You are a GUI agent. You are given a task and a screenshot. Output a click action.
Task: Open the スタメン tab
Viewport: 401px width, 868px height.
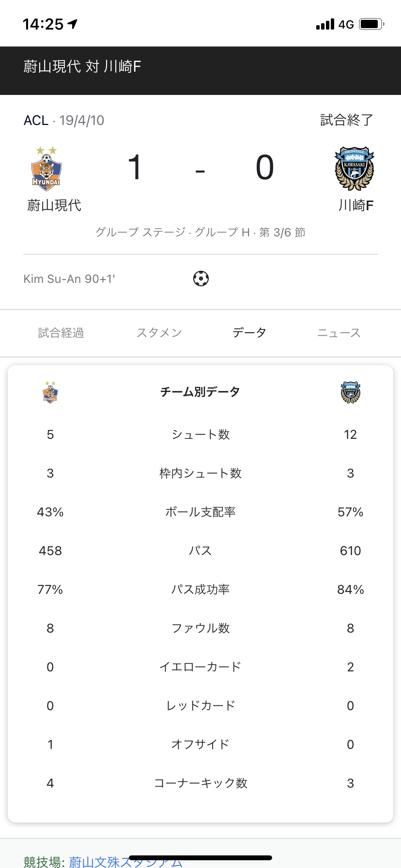click(x=159, y=333)
